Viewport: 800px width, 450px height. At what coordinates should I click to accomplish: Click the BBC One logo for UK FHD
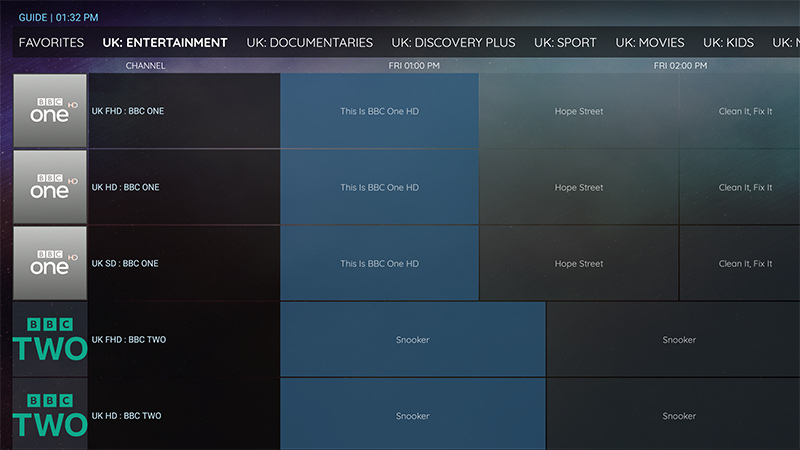pos(50,111)
